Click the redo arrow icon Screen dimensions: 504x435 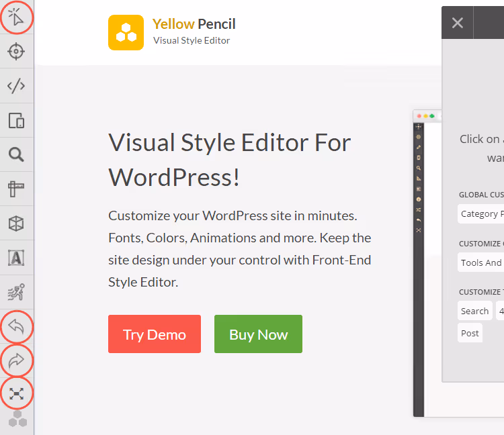pos(16,360)
